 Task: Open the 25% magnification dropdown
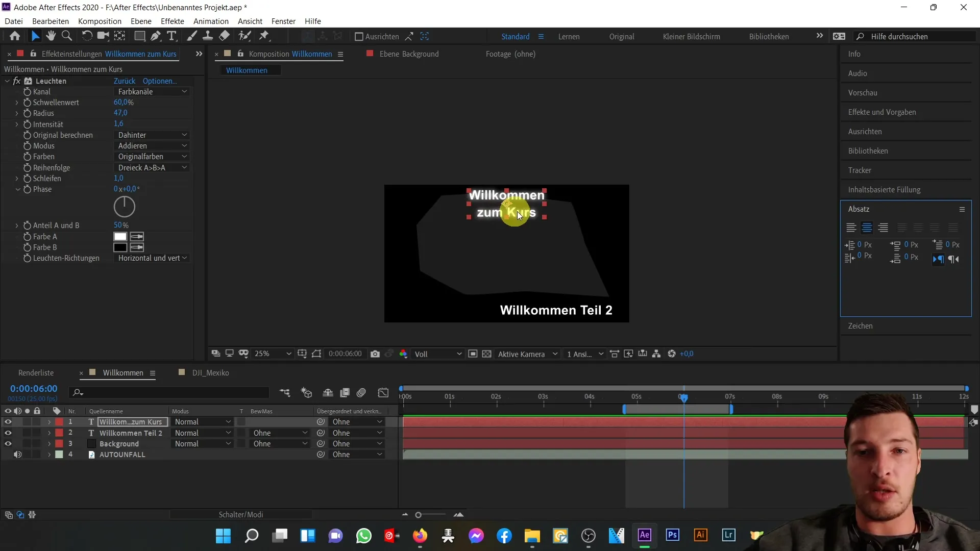click(273, 354)
